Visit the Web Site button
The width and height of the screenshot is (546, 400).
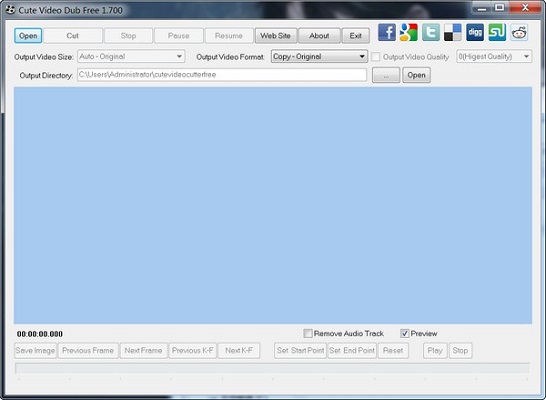tap(276, 36)
